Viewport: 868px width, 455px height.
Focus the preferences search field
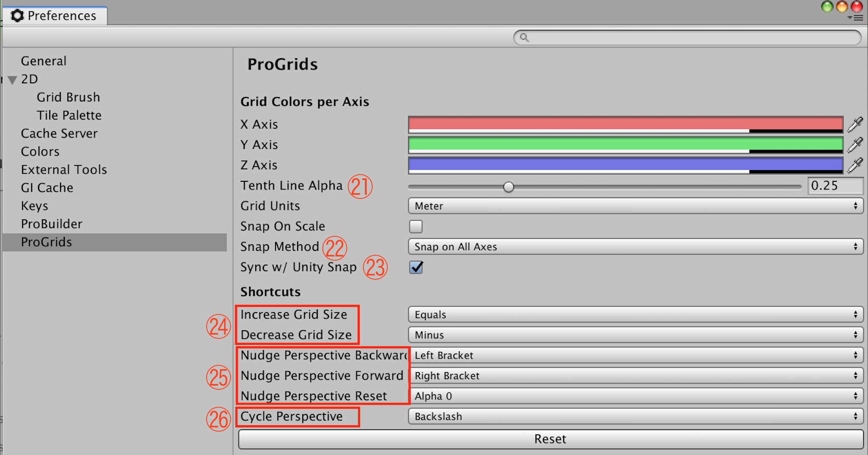tap(687, 38)
